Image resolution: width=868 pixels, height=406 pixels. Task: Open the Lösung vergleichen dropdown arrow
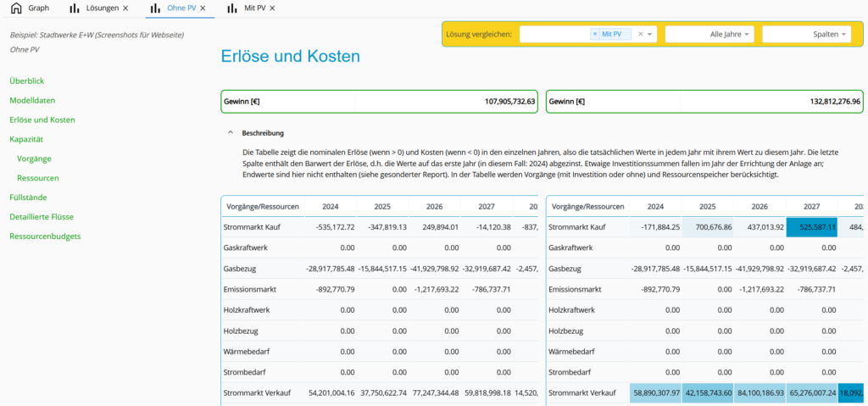coord(650,35)
